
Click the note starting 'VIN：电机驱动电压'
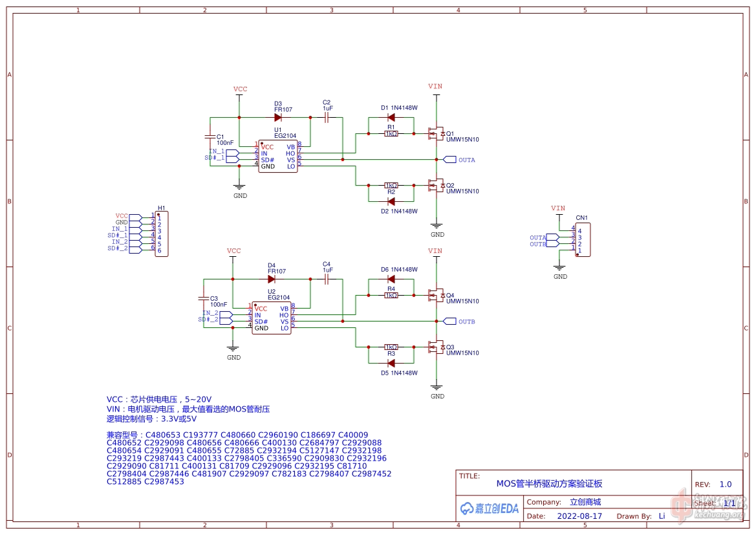point(188,409)
